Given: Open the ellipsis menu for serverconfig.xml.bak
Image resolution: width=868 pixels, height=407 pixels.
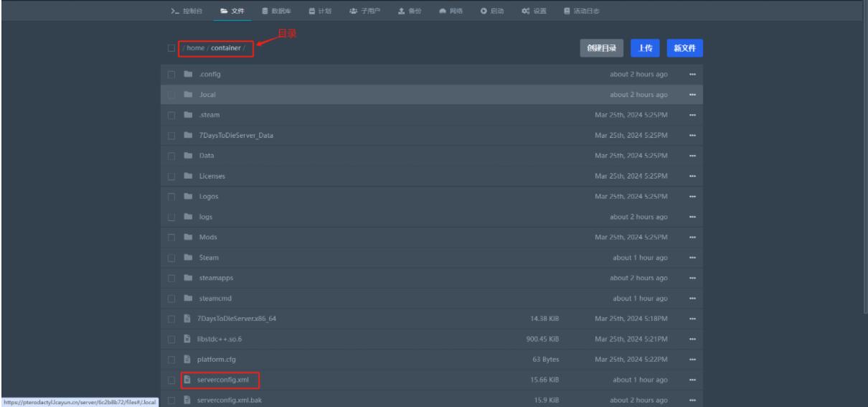Looking at the screenshot, I should tap(692, 399).
